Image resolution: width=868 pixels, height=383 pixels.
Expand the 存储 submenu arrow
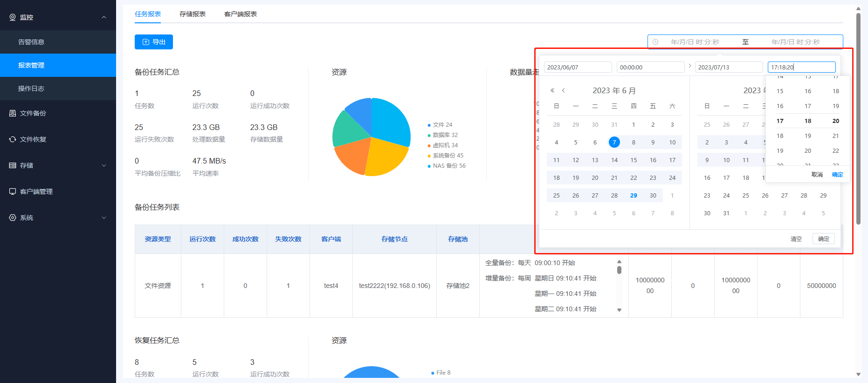pos(104,165)
